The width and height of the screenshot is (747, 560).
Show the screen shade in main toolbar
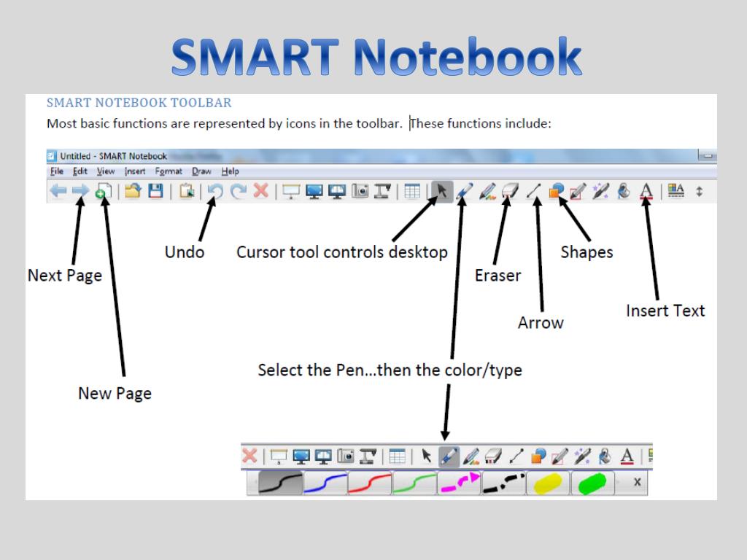click(291, 192)
